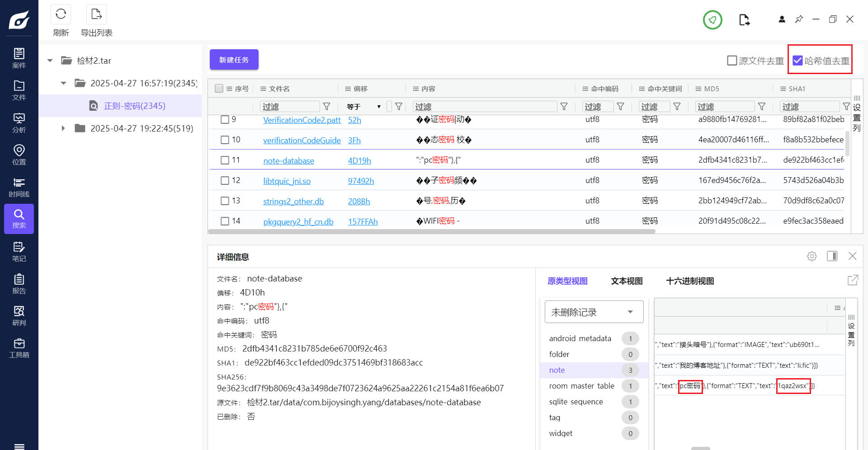Enable source file dedup (源文件去重) checkbox
Viewport: 868px width, 450px height.
(x=732, y=61)
